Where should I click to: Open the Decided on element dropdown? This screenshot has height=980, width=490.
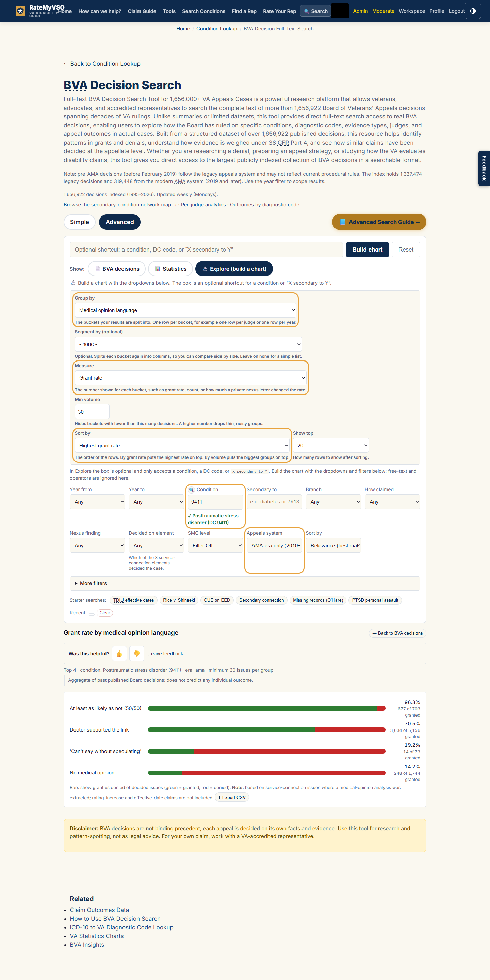[157, 546]
